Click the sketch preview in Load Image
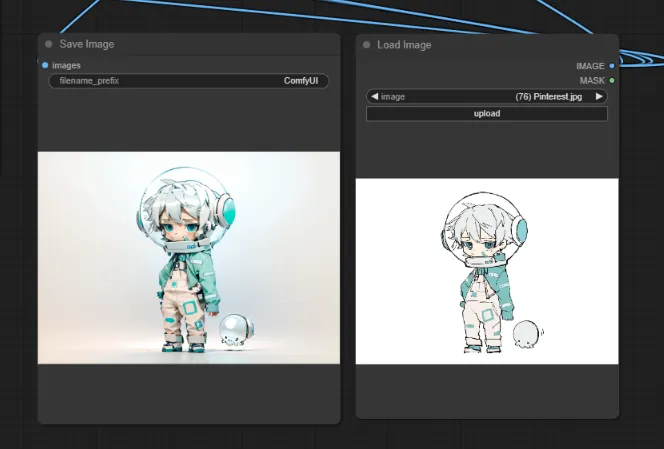 point(487,271)
